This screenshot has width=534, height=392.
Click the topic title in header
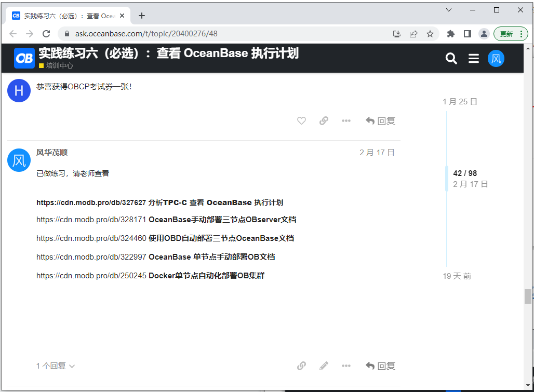169,53
